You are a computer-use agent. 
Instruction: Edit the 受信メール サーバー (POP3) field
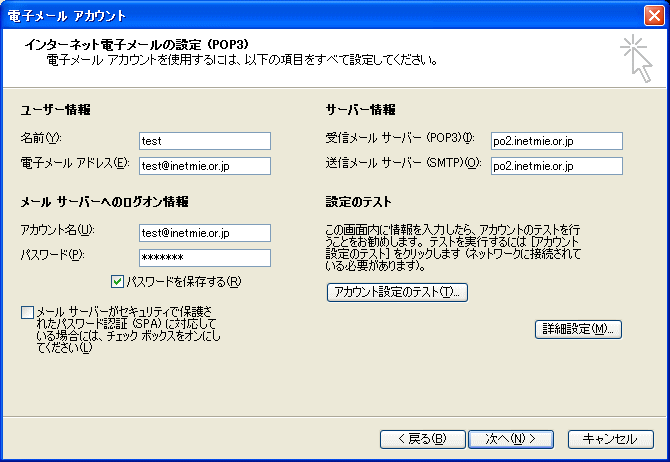556,141
